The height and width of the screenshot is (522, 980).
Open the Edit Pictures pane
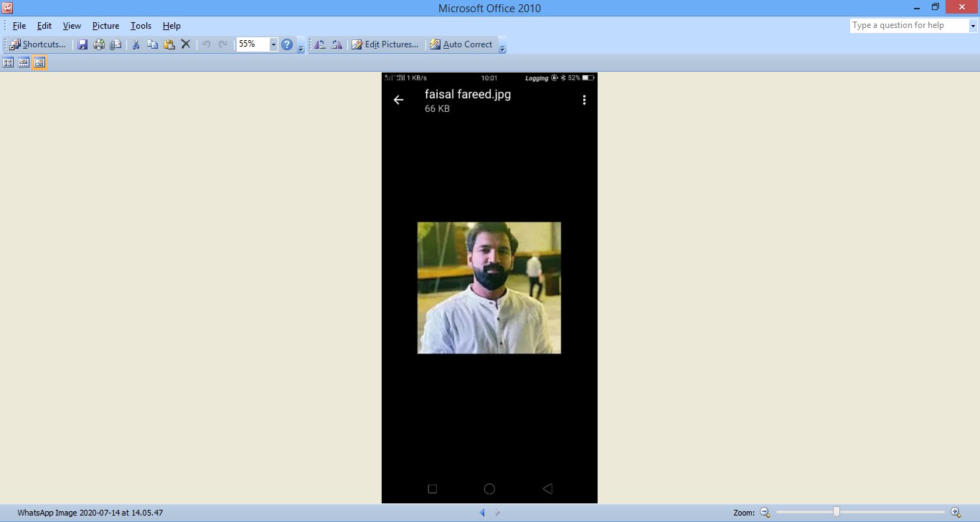(385, 44)
